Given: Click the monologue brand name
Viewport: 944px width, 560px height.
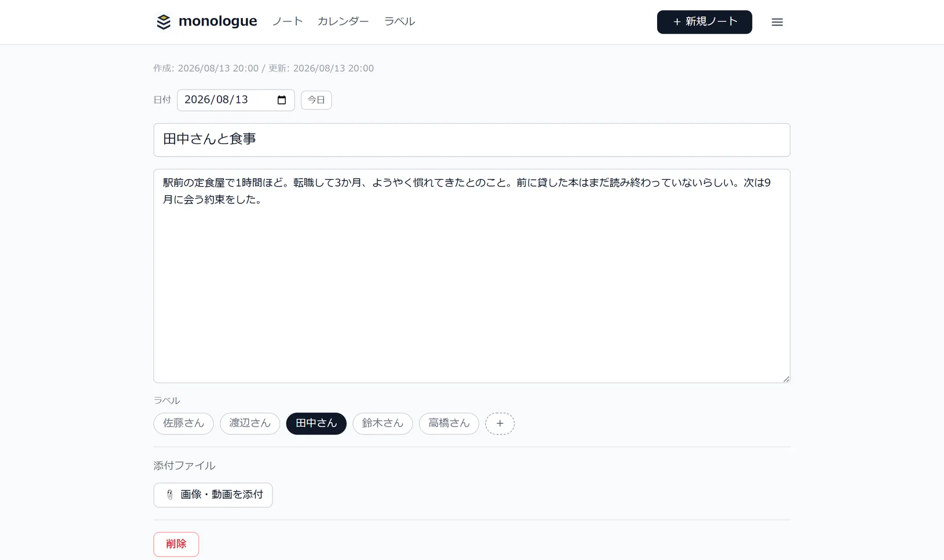Looking at the screenshot, I should click(x=217, y=21).
